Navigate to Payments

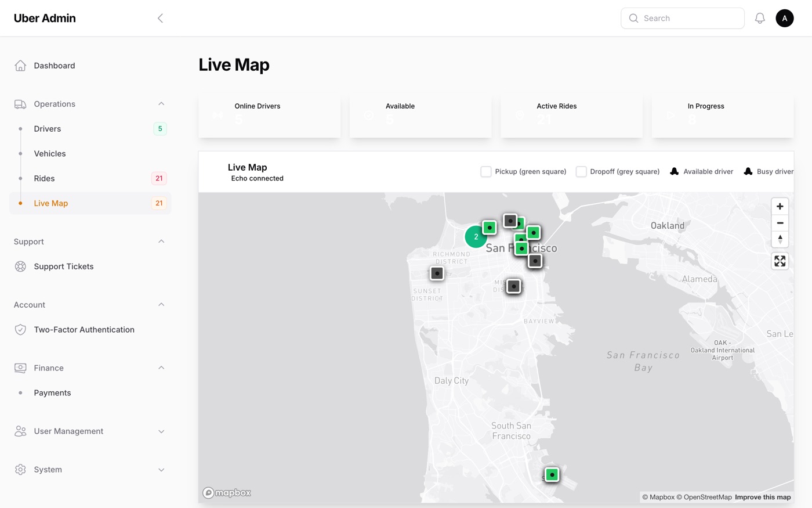90,393
